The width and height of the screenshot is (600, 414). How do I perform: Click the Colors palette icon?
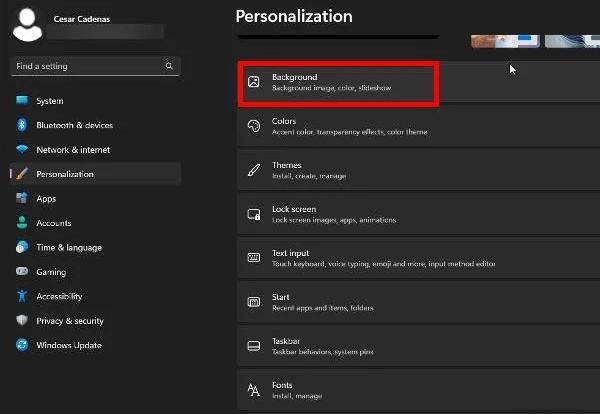click(254, 126)
